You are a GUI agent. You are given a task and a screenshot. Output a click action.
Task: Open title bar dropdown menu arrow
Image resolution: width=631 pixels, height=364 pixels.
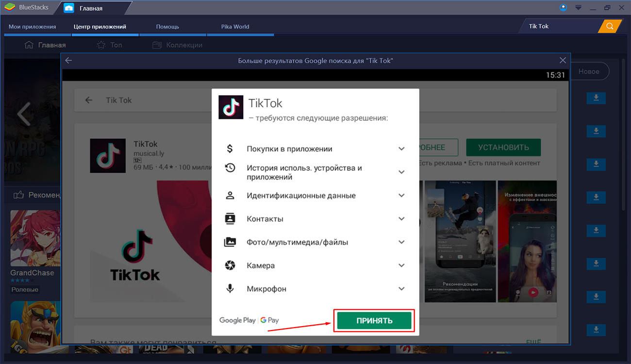pyautogui.click(x=578, y=8)
